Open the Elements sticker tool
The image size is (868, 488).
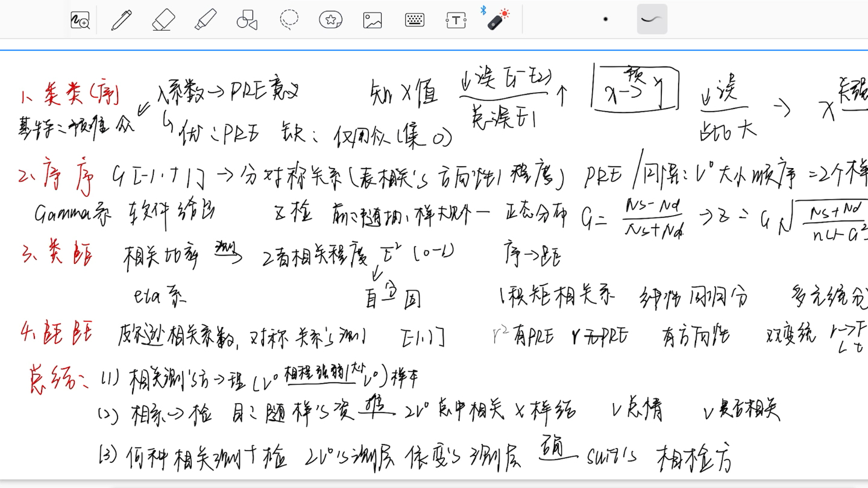click(x=331, y=20)
